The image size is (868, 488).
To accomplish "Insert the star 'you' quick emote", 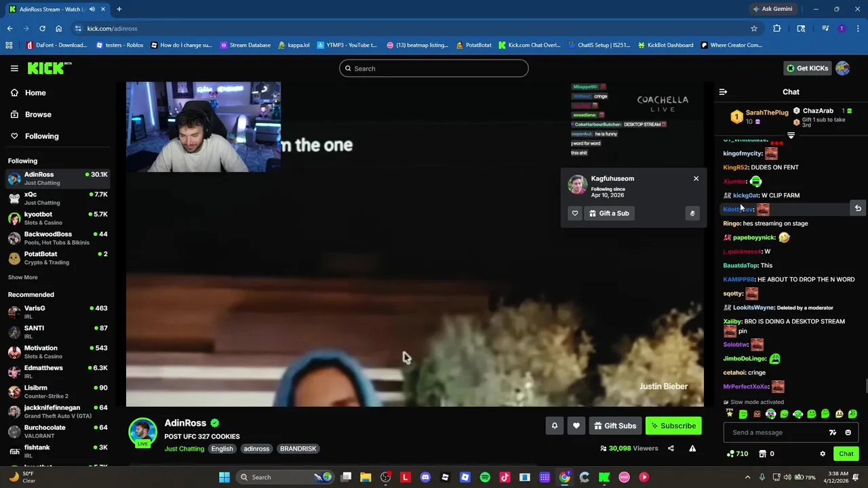I will point(730,413).
